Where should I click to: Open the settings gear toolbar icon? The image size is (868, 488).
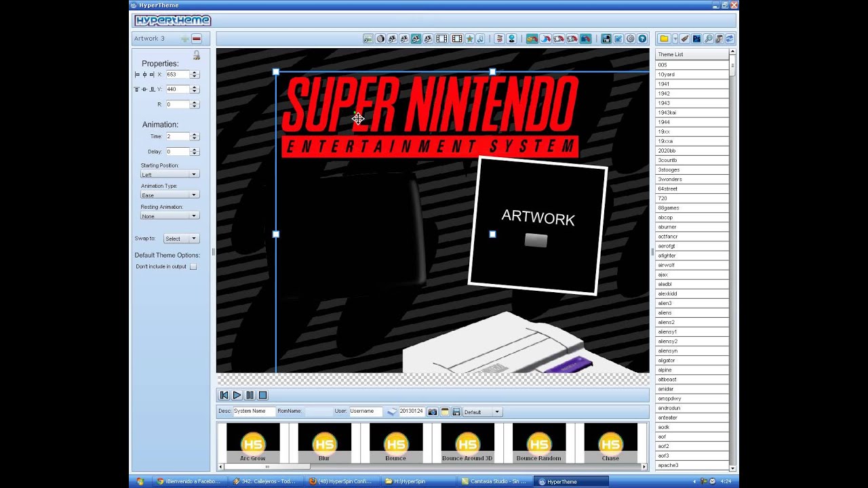tap(630, 39)
